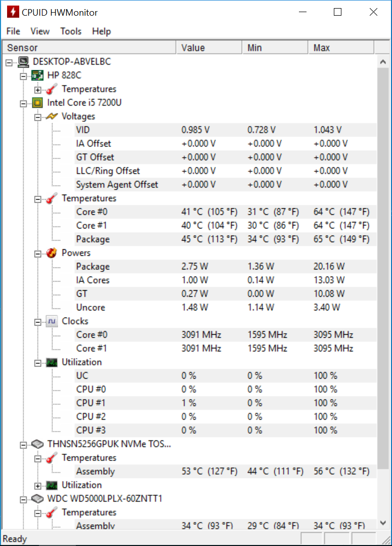This screenshot has width=392, height=546.
Task: Select the Uncore power row
Action: pyautogui.click(x=226, y=307)
